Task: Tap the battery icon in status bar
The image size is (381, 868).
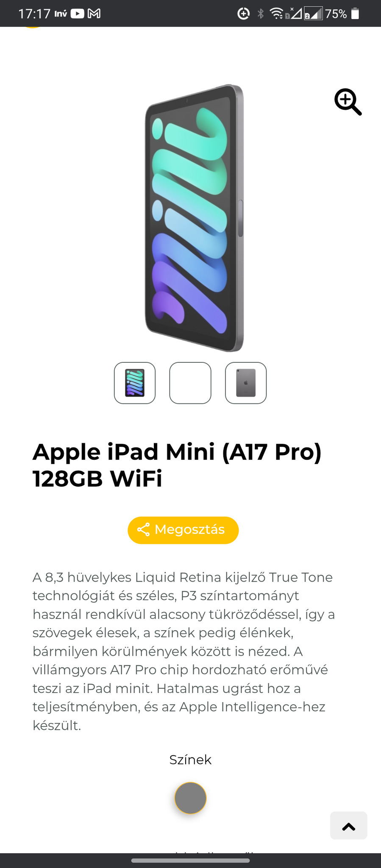Action: (x=356, y=14)
